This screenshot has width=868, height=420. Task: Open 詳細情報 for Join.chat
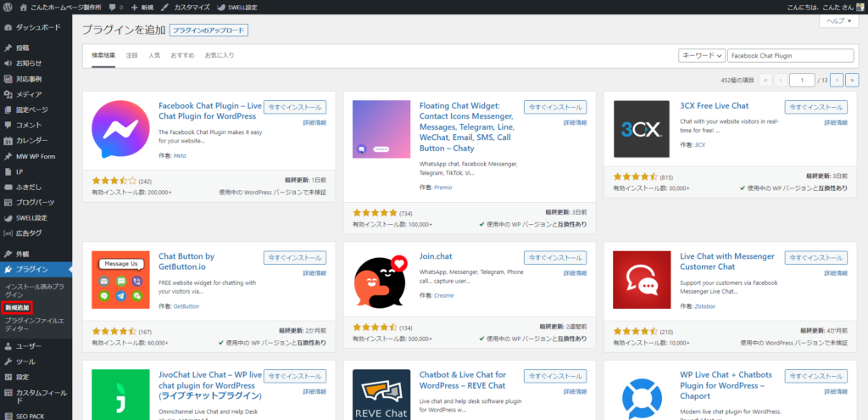point(576,273)
